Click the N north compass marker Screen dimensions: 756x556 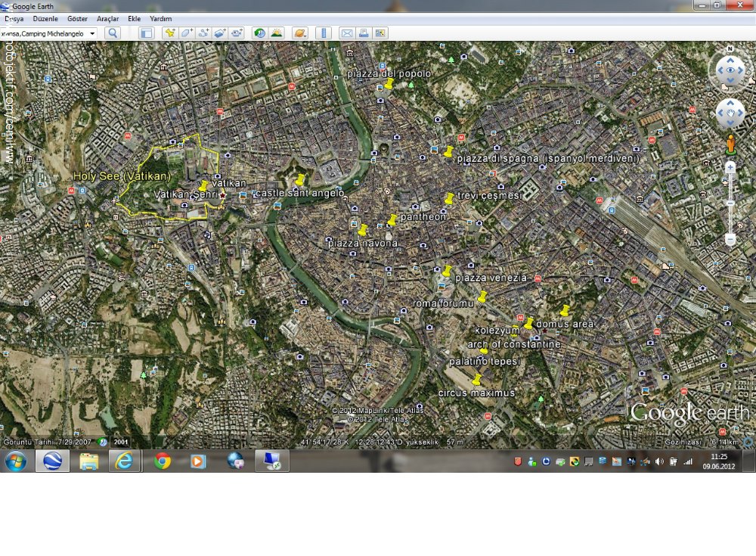[730, 48]
